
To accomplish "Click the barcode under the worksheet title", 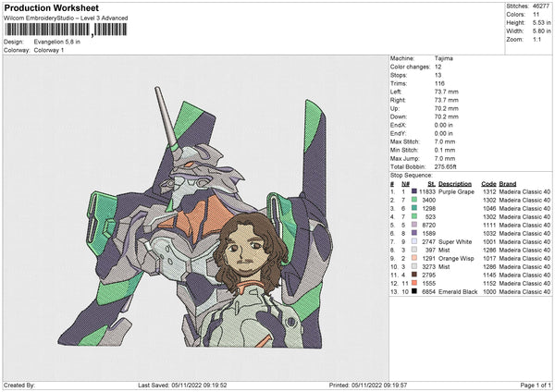I will tap(66, 30).
